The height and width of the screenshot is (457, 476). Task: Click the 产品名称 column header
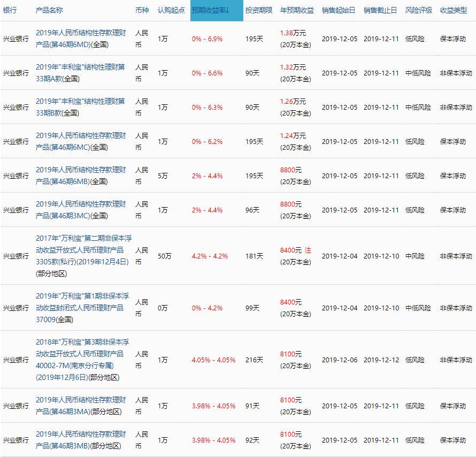[49, 10]
